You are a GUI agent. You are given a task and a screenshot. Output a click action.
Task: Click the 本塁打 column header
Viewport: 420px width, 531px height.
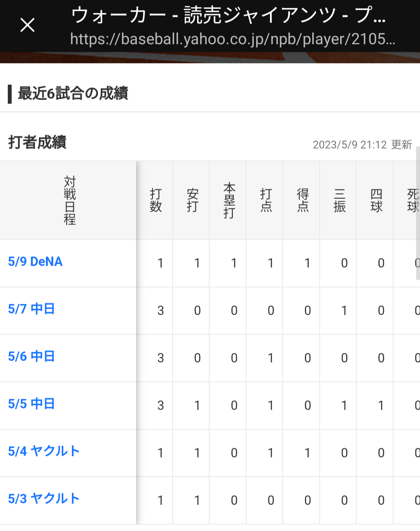229,200
